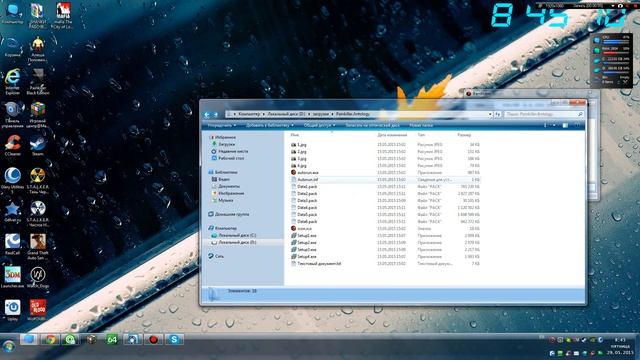Open the Изображения library in sidebar
Screen dimensions: 640x360
231,193
